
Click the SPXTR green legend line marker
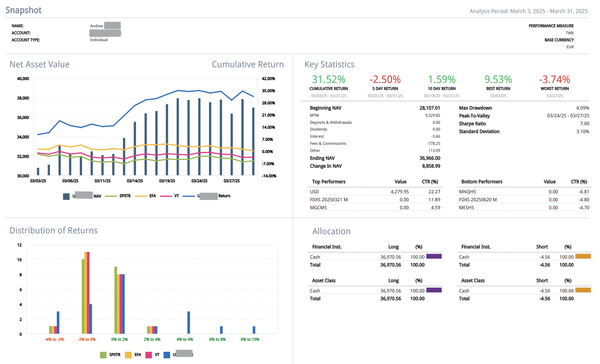(x=111, y=196)
